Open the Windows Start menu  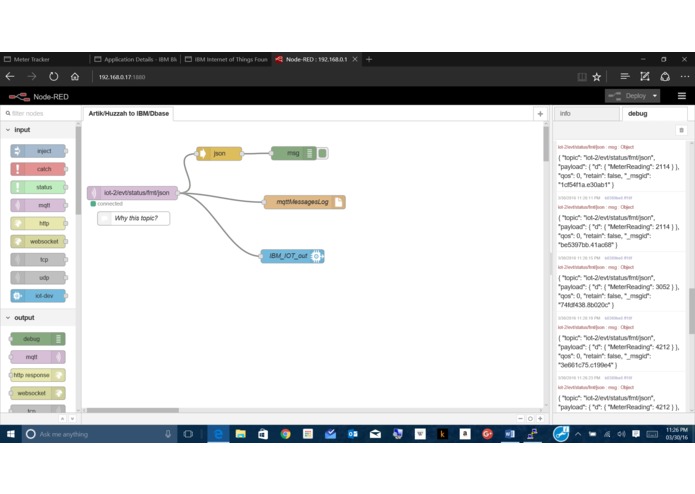(10, 434)
